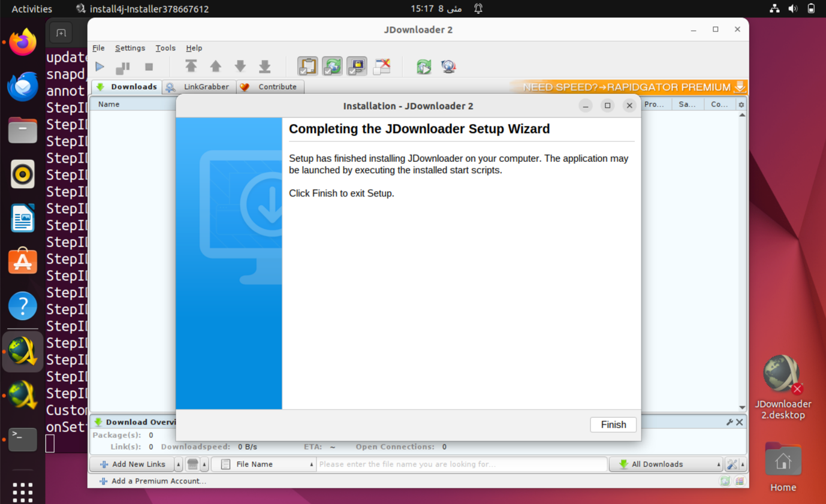
Task: Switch to the LinkGrabber tab
Action: [198, 87]
